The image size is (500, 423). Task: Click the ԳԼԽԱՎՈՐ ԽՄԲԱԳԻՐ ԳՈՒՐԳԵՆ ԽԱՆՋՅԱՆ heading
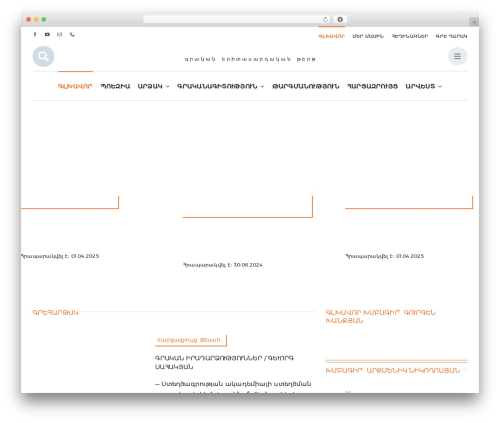(380, 317)
